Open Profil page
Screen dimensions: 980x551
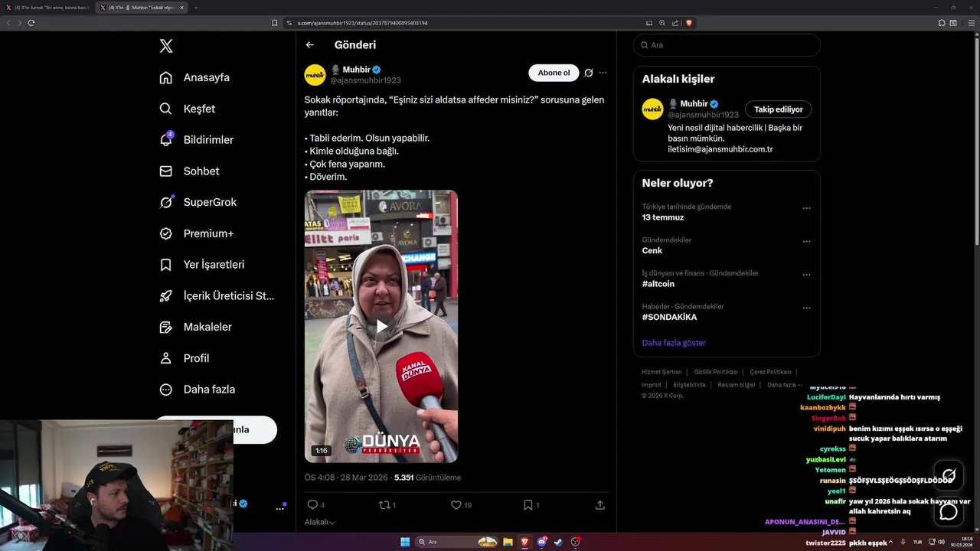tap(185, 358)
